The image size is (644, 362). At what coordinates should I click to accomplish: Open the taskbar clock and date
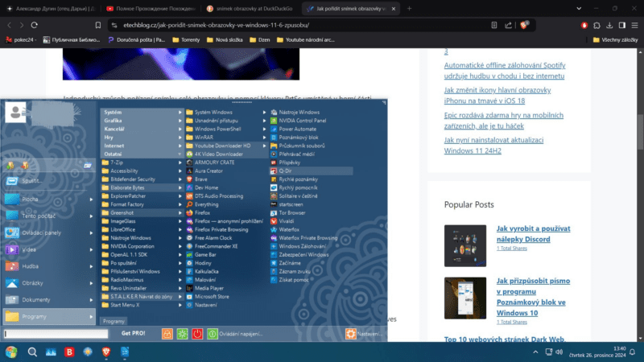597,352
